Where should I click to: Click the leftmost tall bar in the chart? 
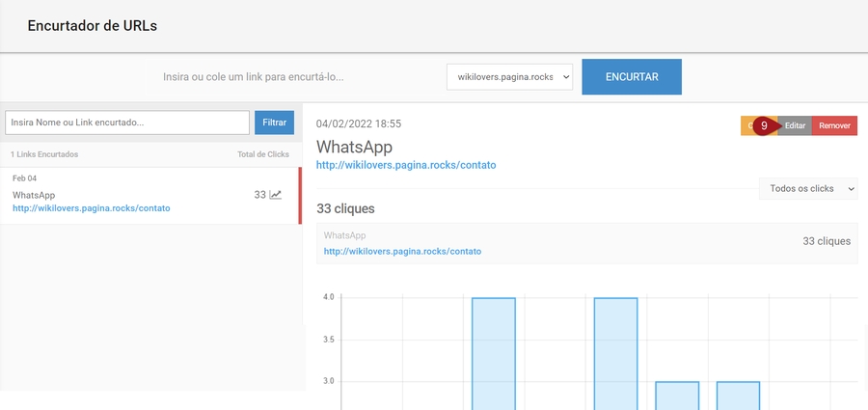click(493, 352)
